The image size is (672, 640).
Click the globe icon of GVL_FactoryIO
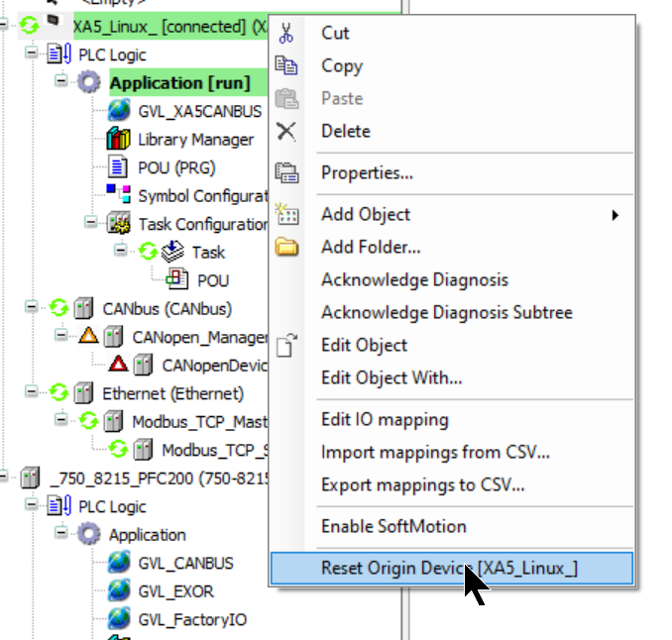(x=119, y=618)
